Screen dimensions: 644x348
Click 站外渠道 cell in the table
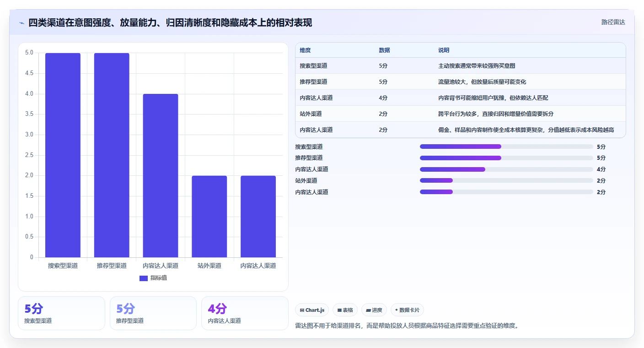click(x=311, y=114)
